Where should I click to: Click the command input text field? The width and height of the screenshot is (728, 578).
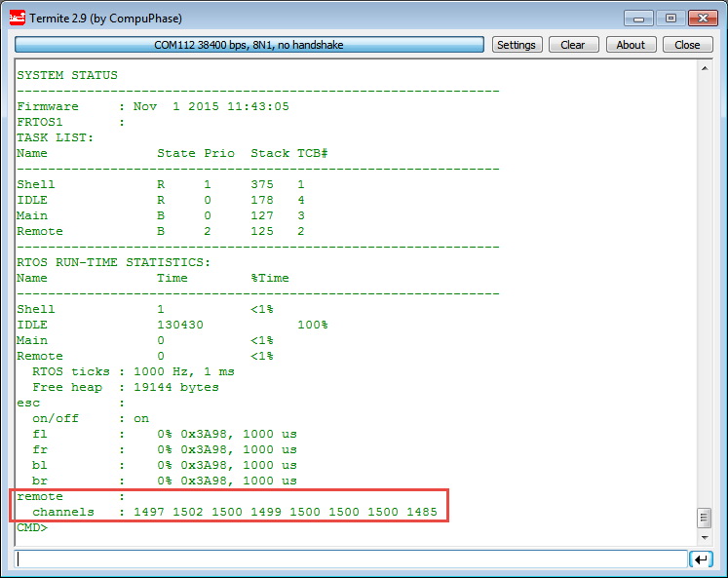click(x=351, y=559)
